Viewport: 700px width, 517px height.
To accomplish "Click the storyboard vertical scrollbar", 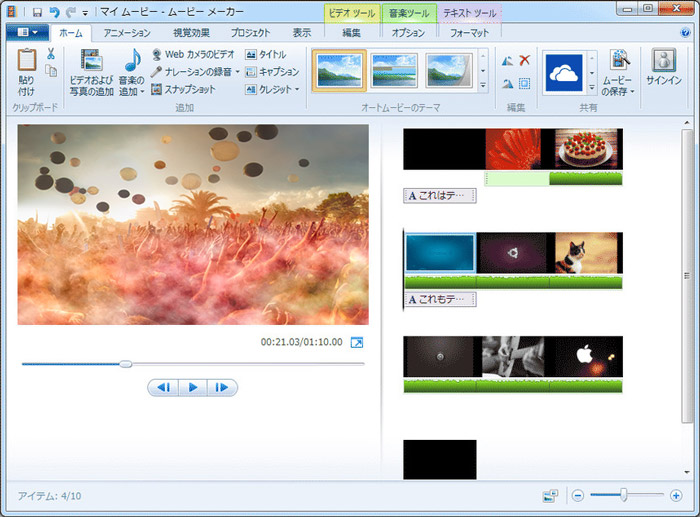I will click(687, 275).
